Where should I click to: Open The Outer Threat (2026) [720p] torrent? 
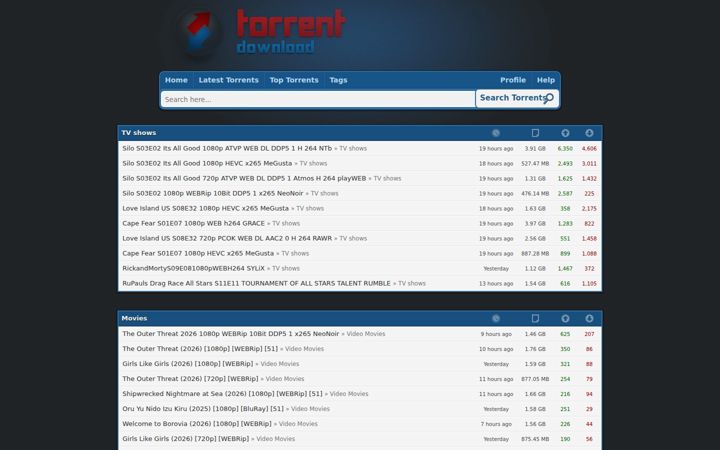(x=191, y=379)
